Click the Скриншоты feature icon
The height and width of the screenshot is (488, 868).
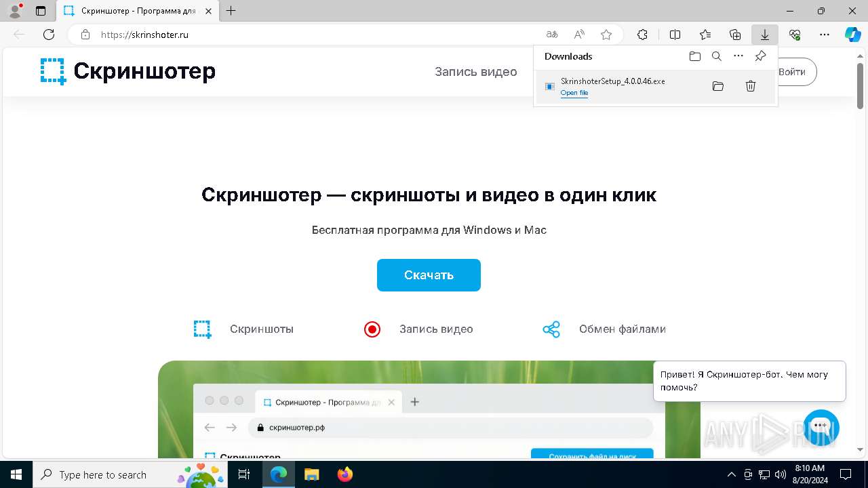[x=202, y=329]
